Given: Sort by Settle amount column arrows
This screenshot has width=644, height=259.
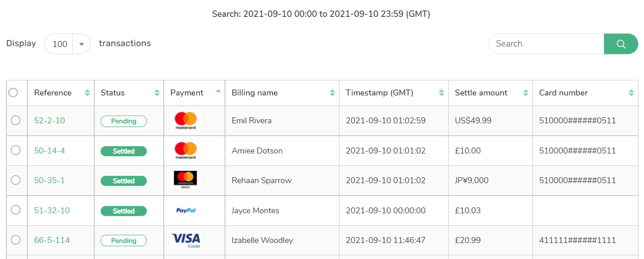Looking at the screenshot, I should (526, 93).
